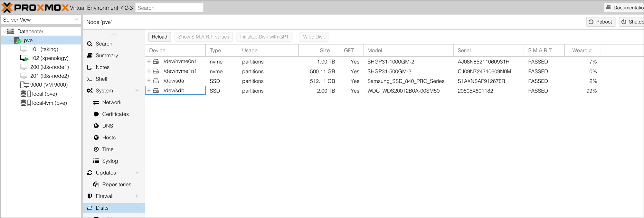This screenshot has width=644, height=218.
Task: Click the Datacenter server icon
Action: click(11, 31)
